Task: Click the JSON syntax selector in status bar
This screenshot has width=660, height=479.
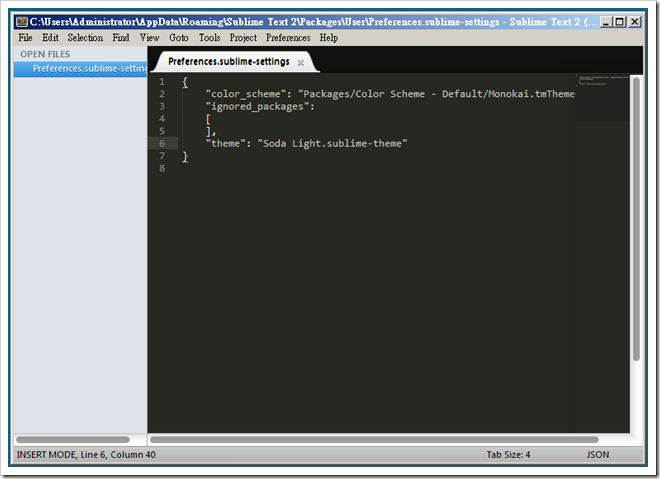Action: (598, 455)
